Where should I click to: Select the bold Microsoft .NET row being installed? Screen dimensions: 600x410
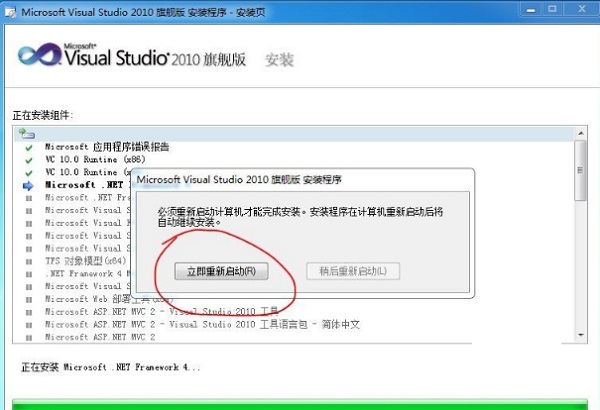click(84, 185)
